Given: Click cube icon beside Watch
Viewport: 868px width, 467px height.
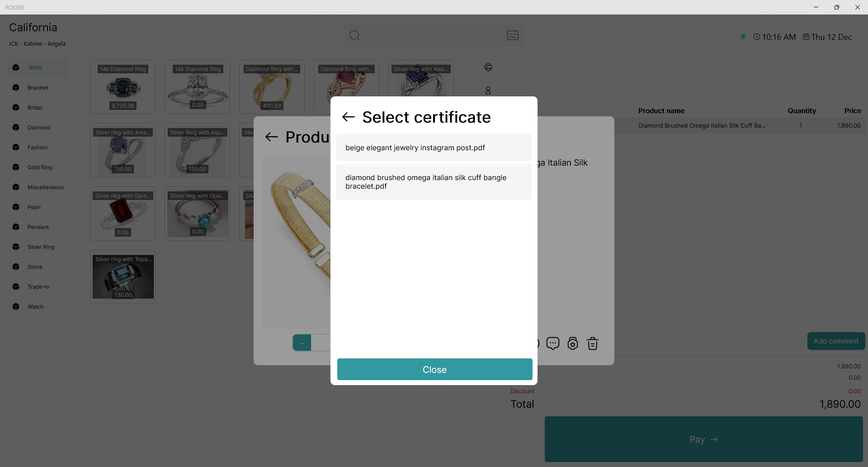Looking at the screenshot, I should (16, 307).
